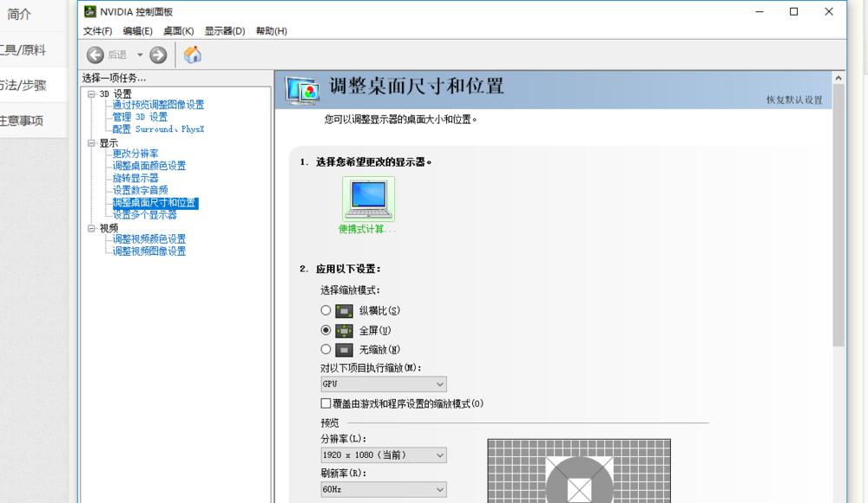The image size is (868, 503).
Task: Open 调整桌面颜色设置
Action: point(149,166)
